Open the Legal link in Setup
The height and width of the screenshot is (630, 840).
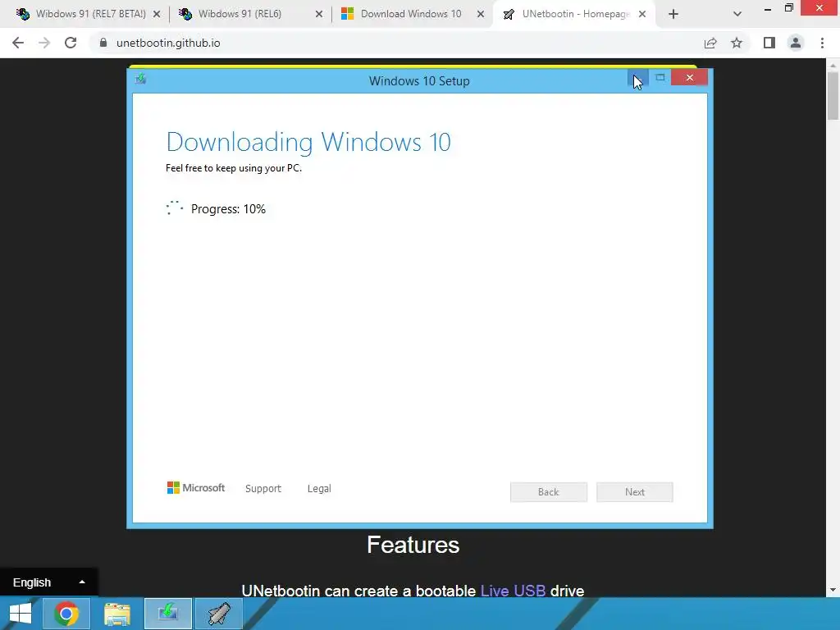point(319,489)
